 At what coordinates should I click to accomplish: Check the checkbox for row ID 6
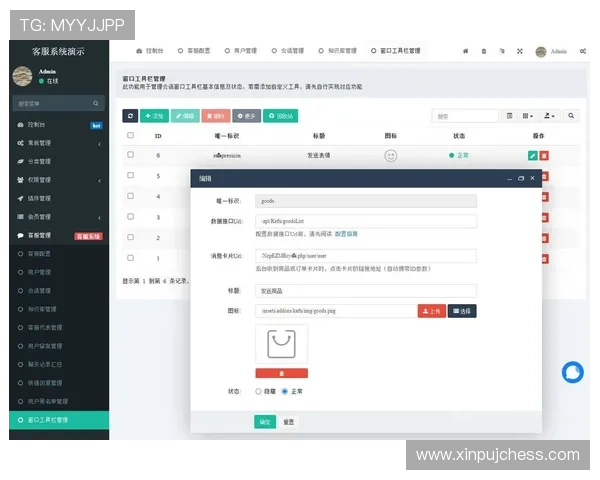[x=130, y=155]
